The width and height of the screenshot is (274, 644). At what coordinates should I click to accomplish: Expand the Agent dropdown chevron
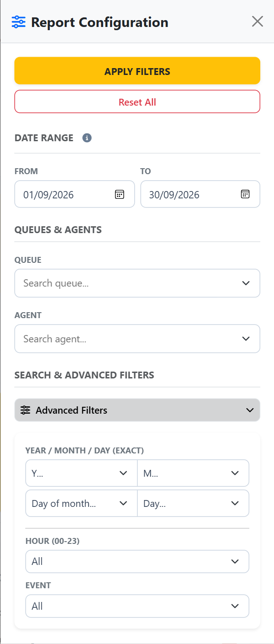[246, 339]
